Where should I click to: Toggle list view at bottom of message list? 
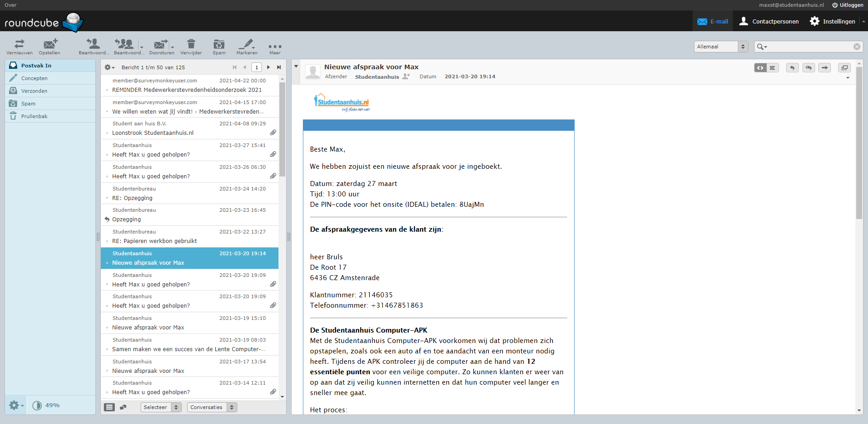(x=109, y=407)
